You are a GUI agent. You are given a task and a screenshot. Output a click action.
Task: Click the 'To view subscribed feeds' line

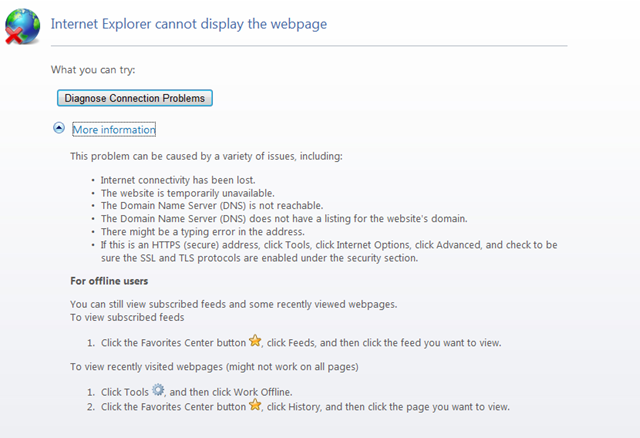point(127,318)
